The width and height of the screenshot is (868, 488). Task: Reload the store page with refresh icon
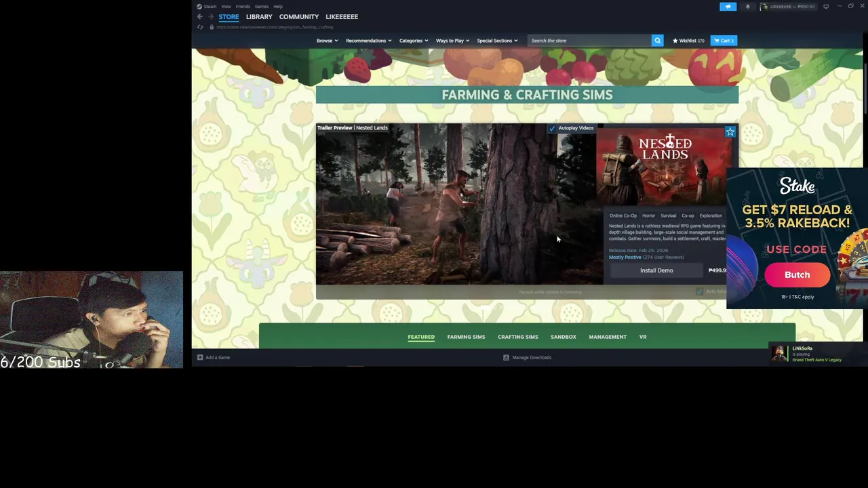pyautogui.click(x=199, y=27)
